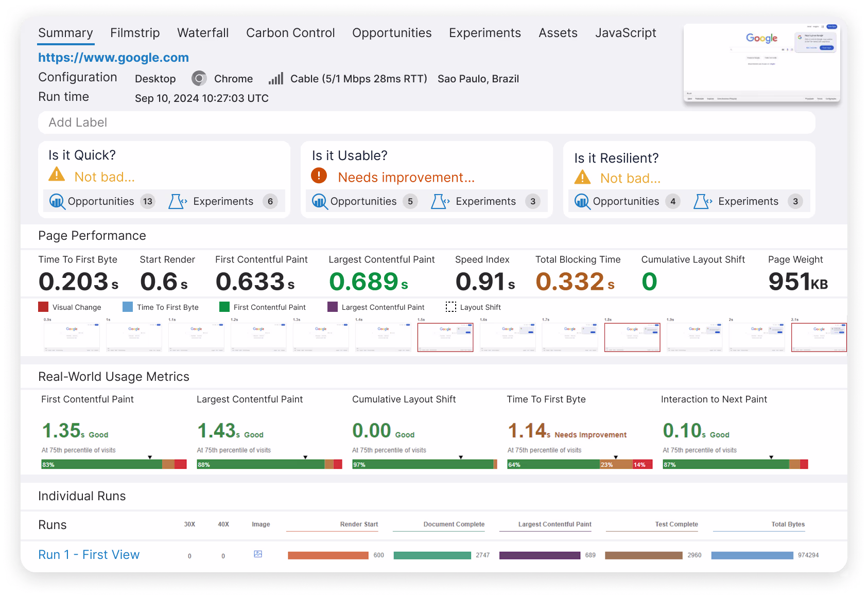Click the Cable connection signal icon
Screen dimensions: 868x597
(276, 79)
